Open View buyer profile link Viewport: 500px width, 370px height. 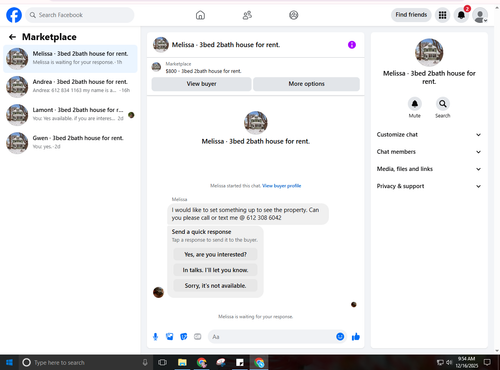tap(282, 186)
